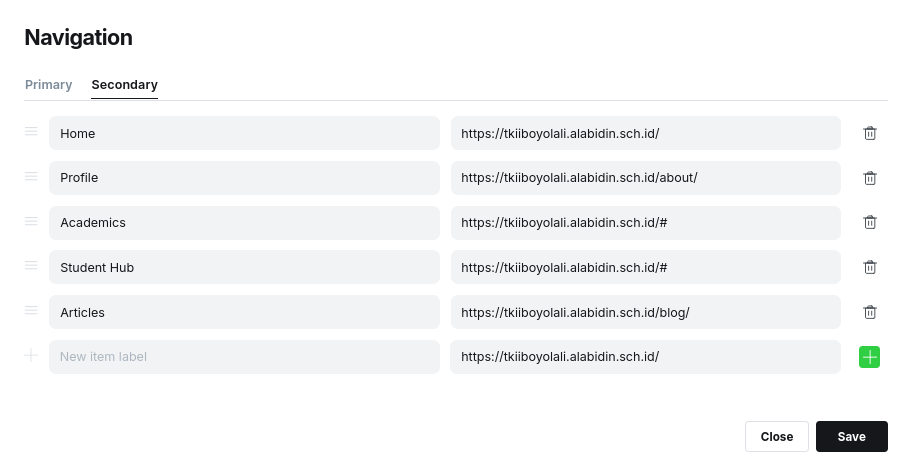911x473 pixels.
Task: Delete the Student Hub navigation item
Action: [x=870, y=267]
